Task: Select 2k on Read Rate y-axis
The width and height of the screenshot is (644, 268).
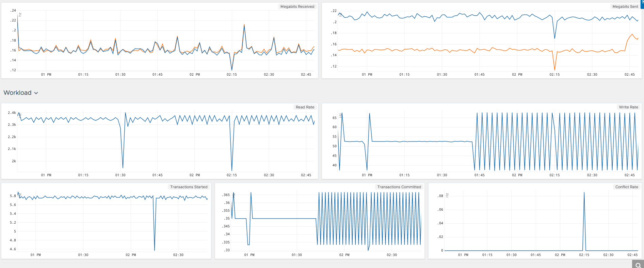Action: pos(14,161)
